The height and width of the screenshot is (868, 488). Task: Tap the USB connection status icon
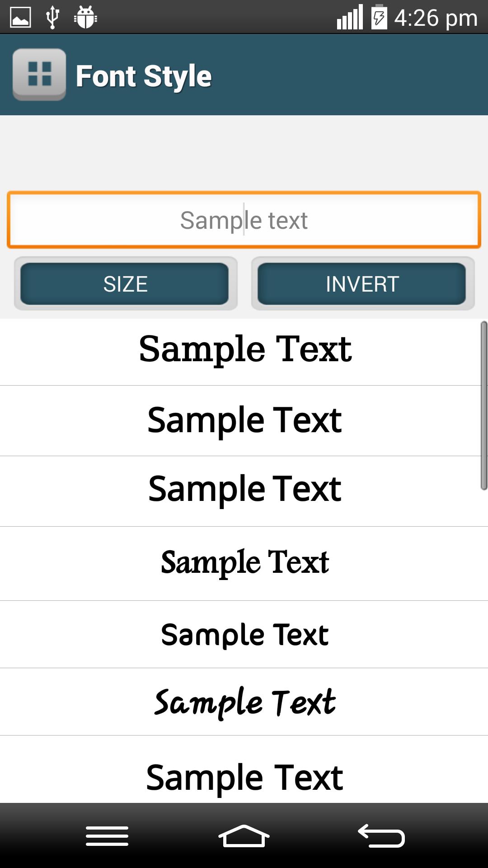(x=52, y=18)
